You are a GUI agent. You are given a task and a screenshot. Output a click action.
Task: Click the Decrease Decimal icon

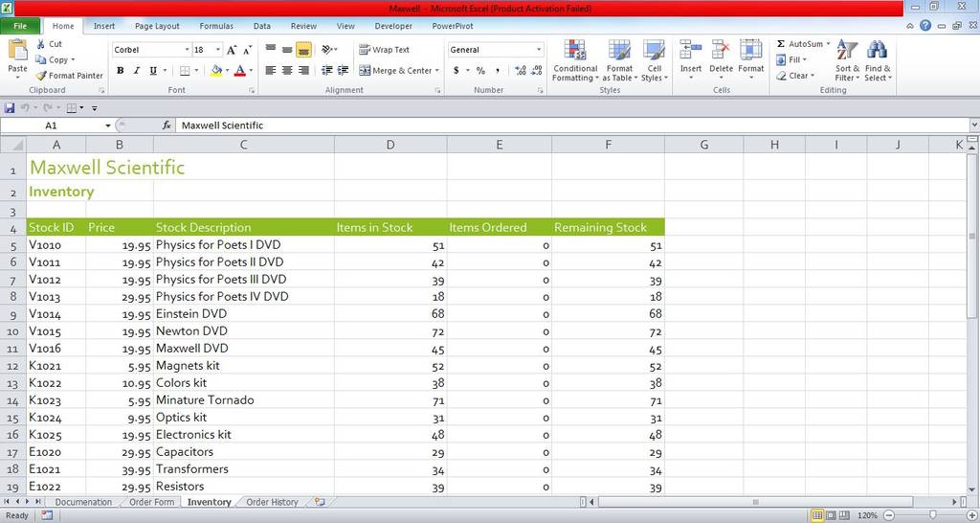[x=536, y=71]
